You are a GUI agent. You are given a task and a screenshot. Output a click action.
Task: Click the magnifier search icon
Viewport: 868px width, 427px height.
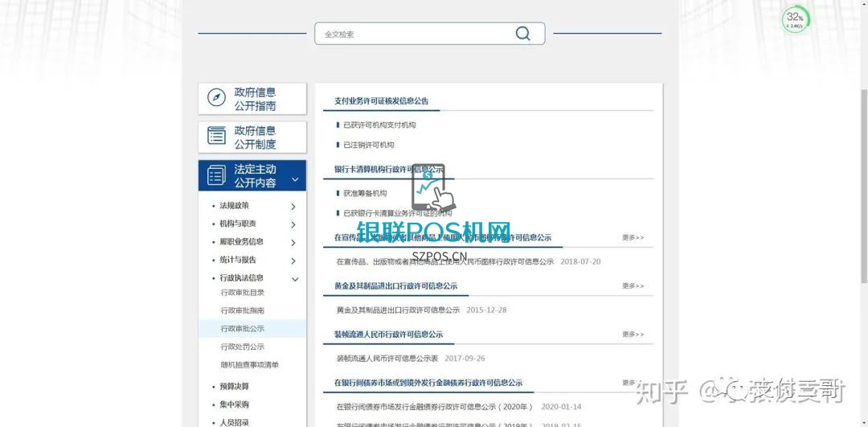522,33
